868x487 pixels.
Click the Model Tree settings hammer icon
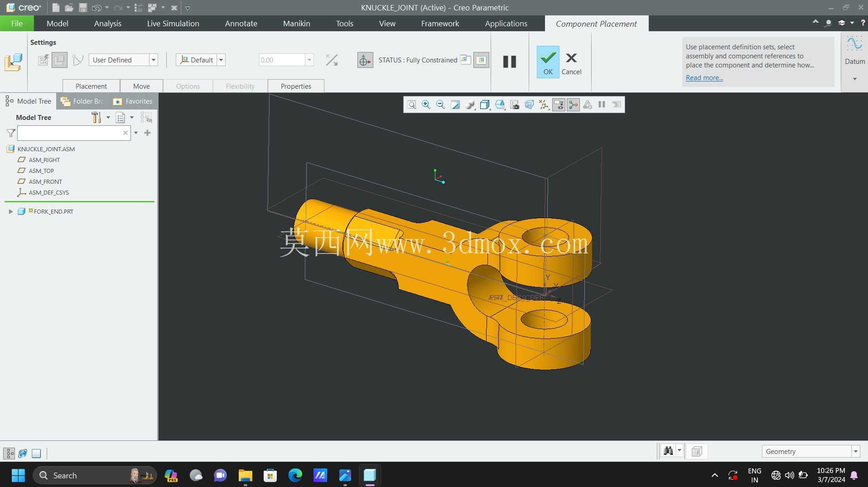[x=96, y=118]
